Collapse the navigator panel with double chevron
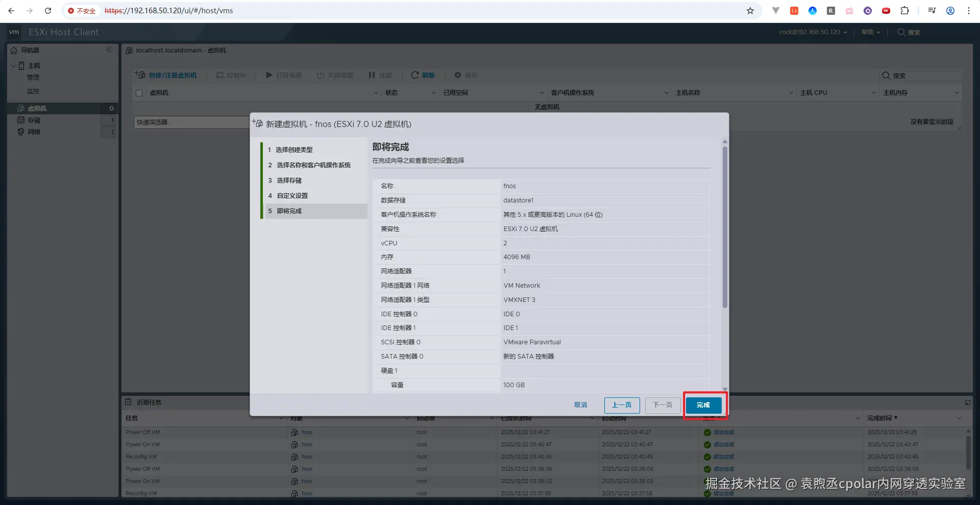Screen dimensions: 980x505 [x=109, y=50]
